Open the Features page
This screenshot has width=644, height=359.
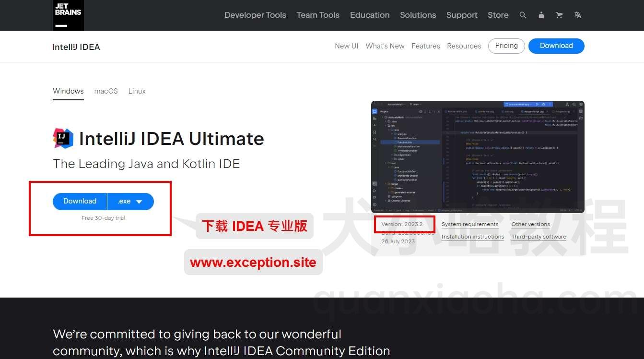pyautogui.click(x=426, y=46)
